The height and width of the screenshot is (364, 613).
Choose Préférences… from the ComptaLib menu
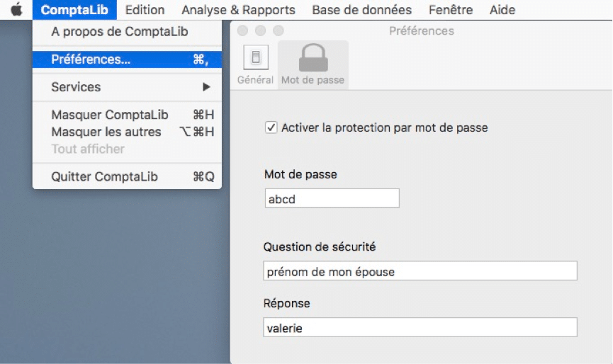click(x=127, y=59)
